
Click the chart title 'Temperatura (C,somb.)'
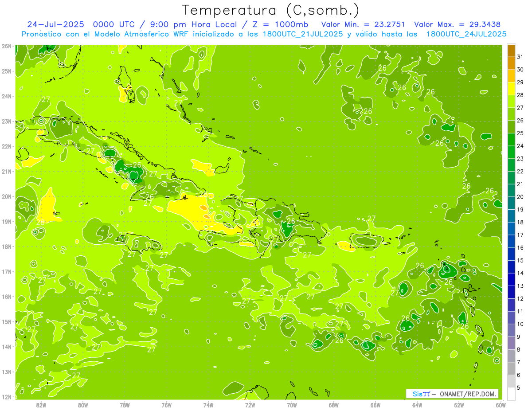pos(271,10)
